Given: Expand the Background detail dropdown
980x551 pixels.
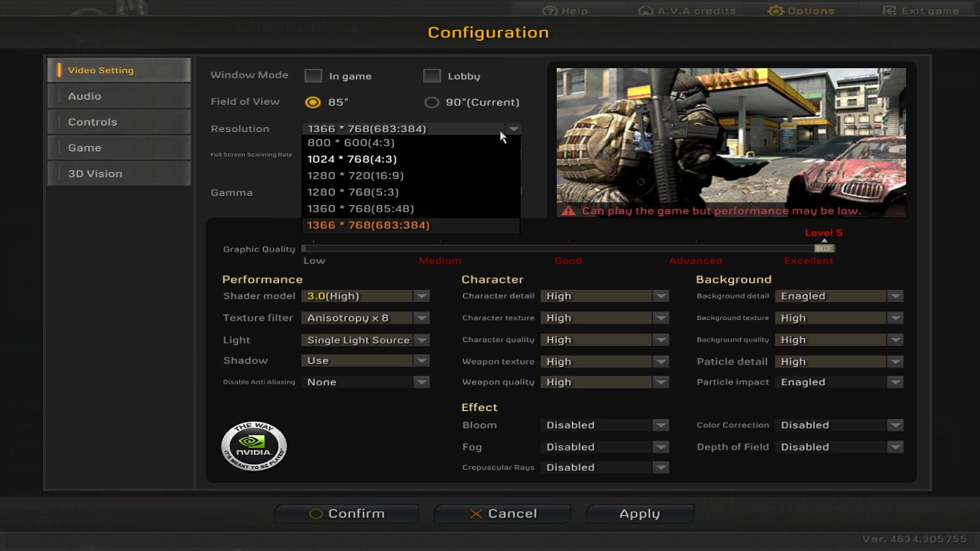Looking at the screenshot, I should coord(895,296).
